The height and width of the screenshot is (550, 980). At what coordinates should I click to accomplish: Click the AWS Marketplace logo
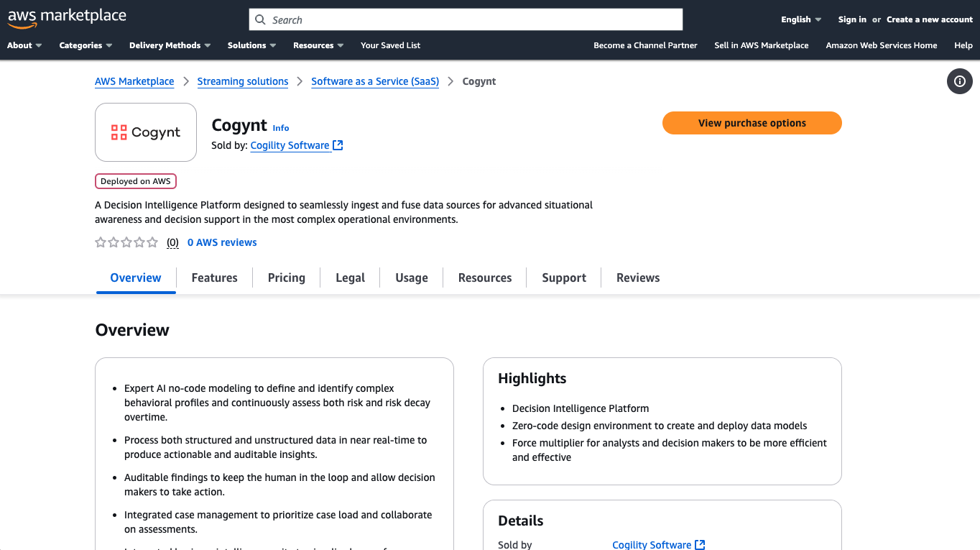coord(67,18)
